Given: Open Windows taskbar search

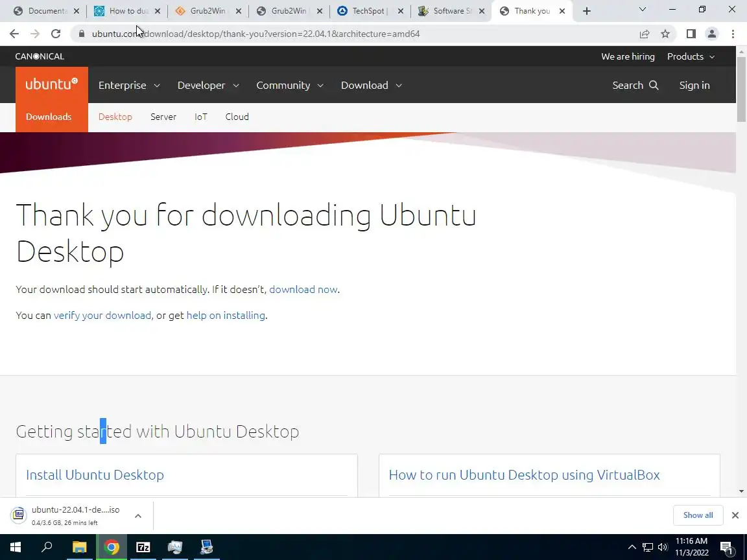Looking at the screenshot, I should point(47,547).
